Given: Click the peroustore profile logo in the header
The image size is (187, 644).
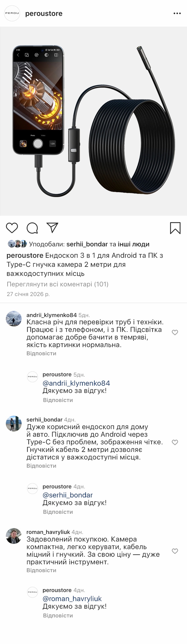Looking at the screenshot, I should click(12, 13).
